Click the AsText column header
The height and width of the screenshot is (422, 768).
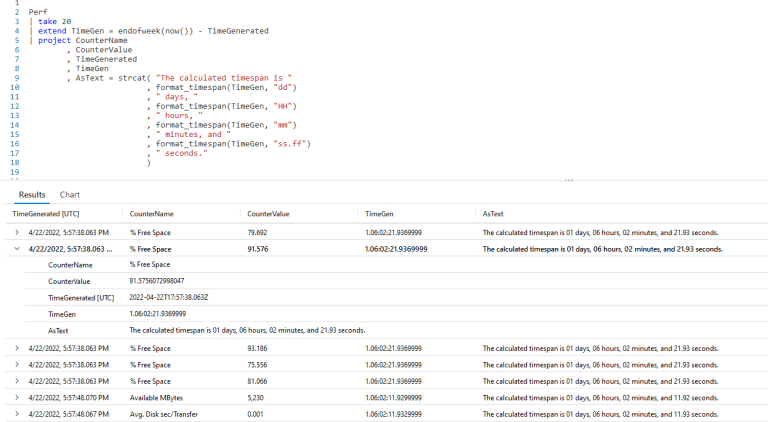pyautogui.click(x=493, y=214)
